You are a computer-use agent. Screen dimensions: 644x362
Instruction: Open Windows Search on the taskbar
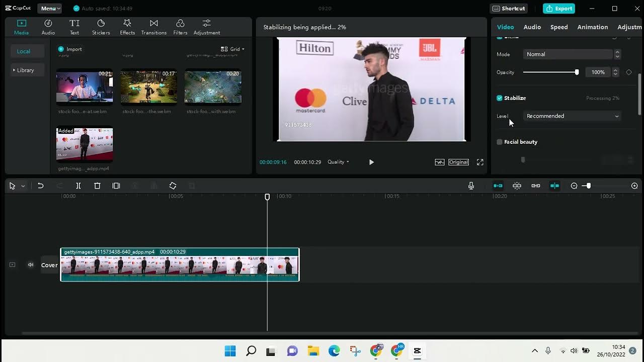click(251, 351)
